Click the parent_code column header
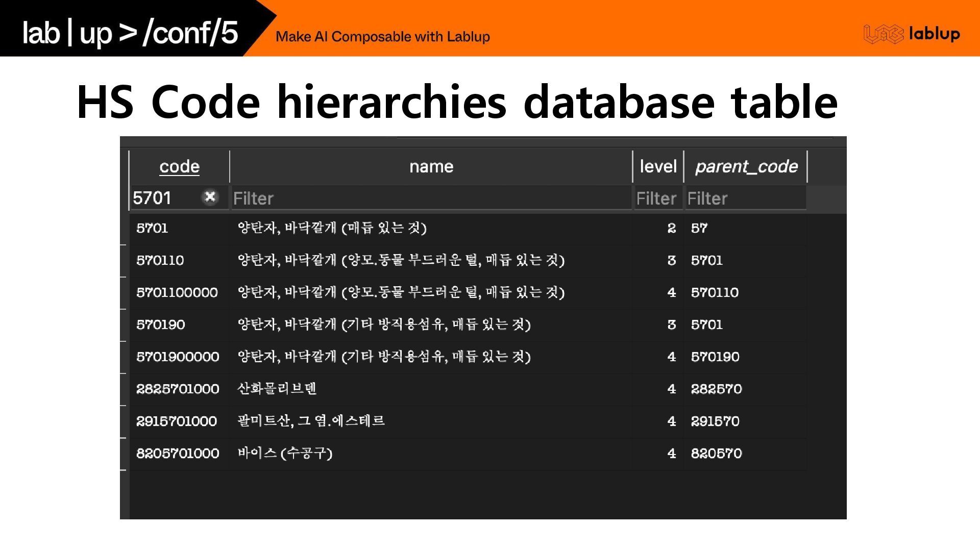Viewport: 980px width, 551px height. [746, 167]
